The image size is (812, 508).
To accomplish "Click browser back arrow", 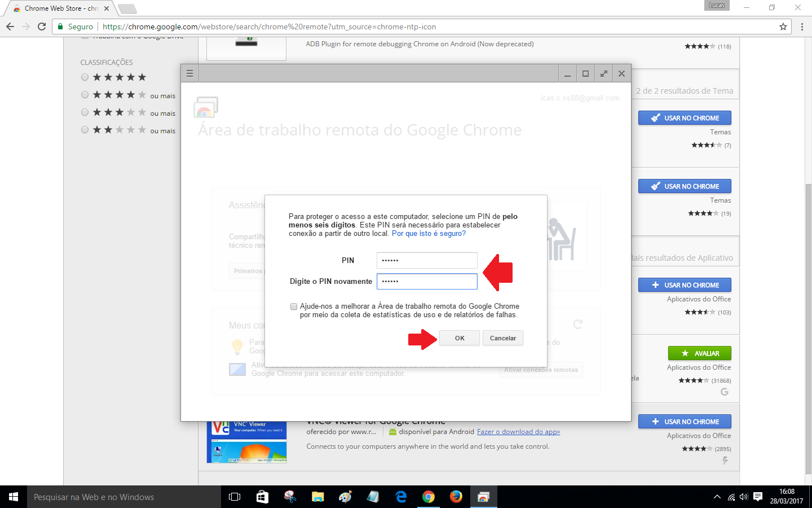I will click(x=10, y=27).
